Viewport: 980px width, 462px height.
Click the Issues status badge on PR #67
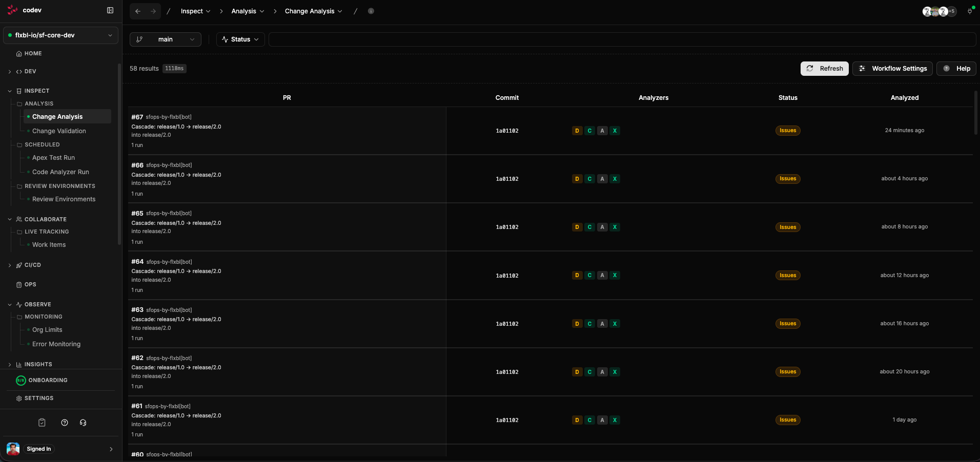tap(787, 131)
